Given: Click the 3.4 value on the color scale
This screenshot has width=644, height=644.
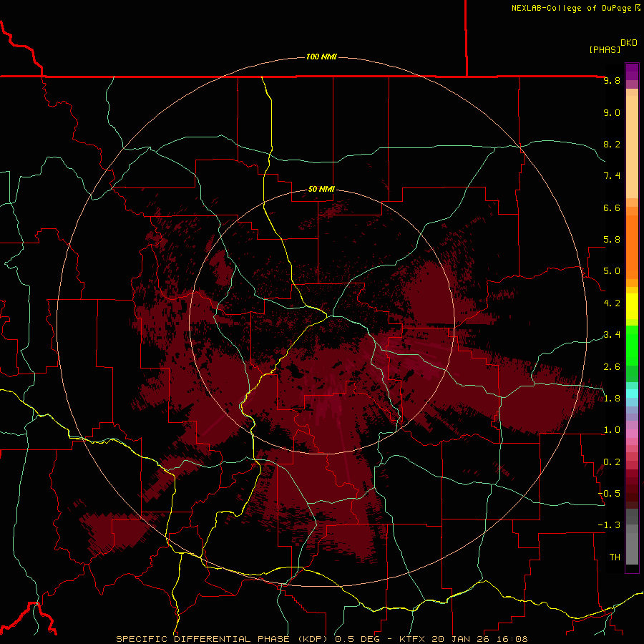Looking at the screenshot, I should [x=612, y=335].
